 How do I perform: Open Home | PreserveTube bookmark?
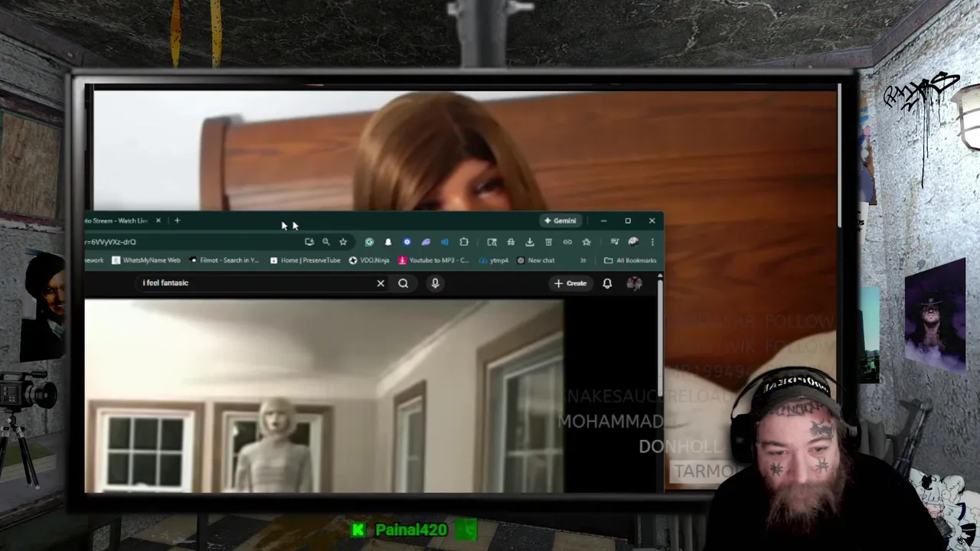[305, 260]
